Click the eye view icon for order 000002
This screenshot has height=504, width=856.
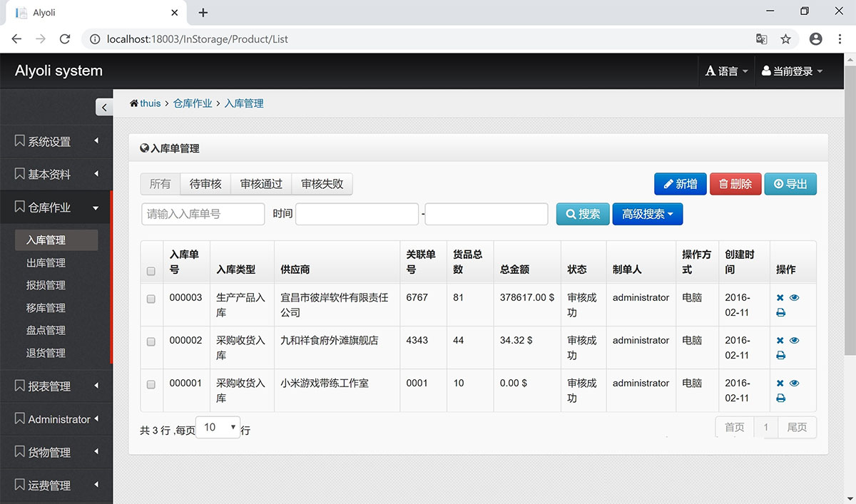coord(795,341)
